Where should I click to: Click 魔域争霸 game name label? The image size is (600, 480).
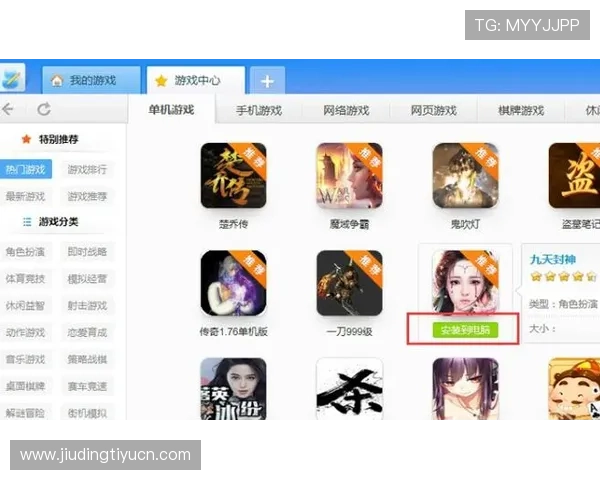tap(349, 224)
